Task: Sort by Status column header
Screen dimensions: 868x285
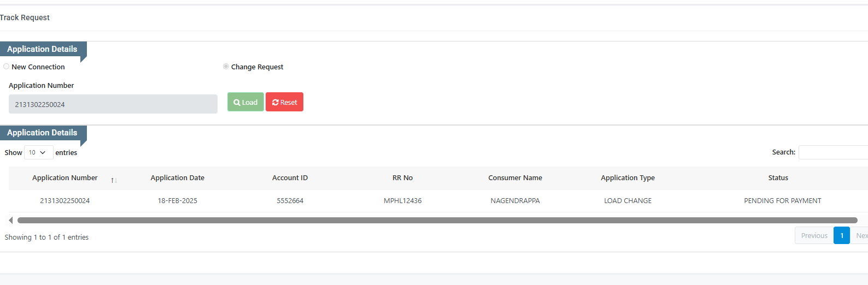Action: [778, 178]
